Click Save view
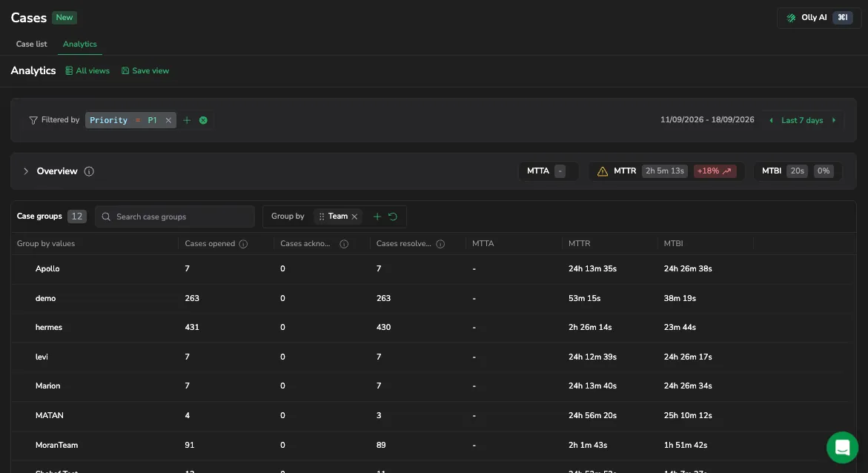Image resolution: width=868 pixels, height=473 pixels. tap(145, 71)
